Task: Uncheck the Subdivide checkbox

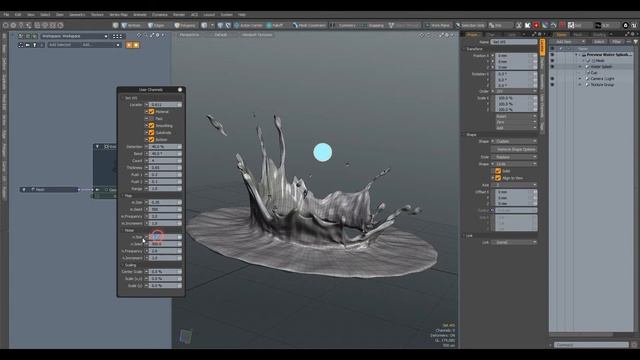Action: click(x=151, y=133)
